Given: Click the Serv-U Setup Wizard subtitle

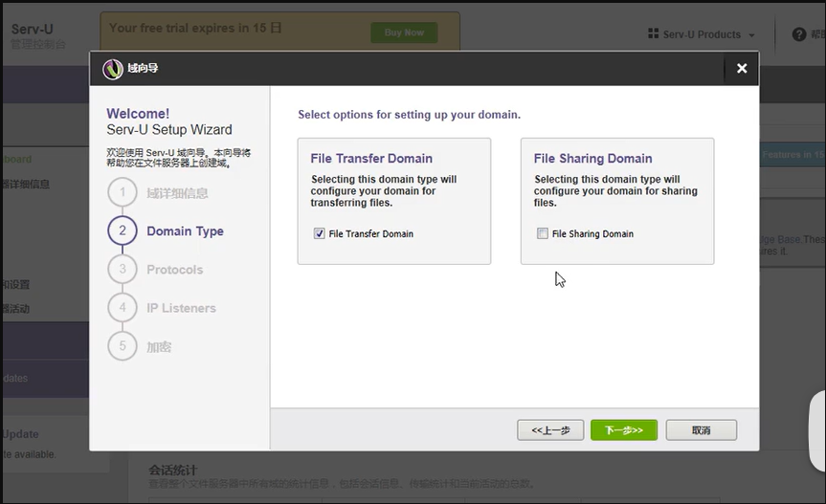Looking at the screenshot, I should pos(169,130).
